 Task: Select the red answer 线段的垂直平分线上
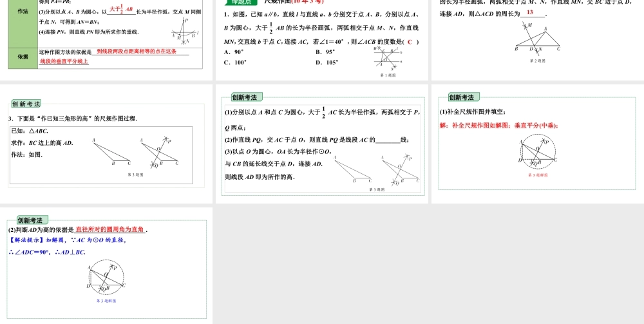[64, 61]
